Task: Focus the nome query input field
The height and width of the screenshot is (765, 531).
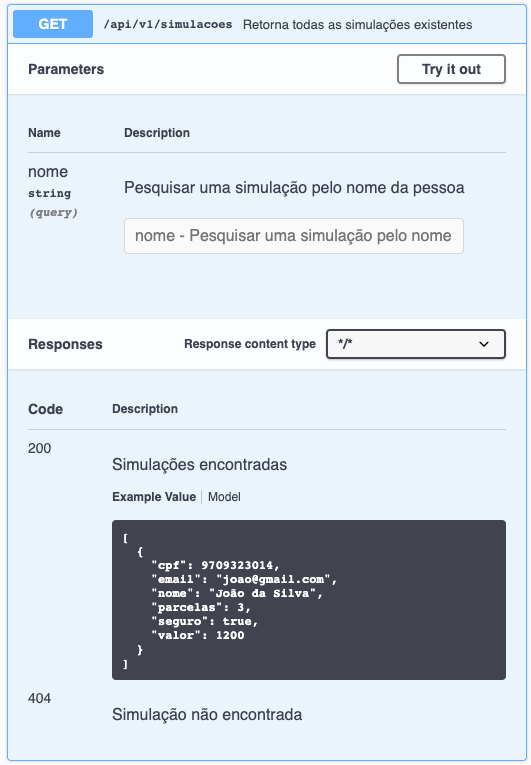Action: click(294, 236)
